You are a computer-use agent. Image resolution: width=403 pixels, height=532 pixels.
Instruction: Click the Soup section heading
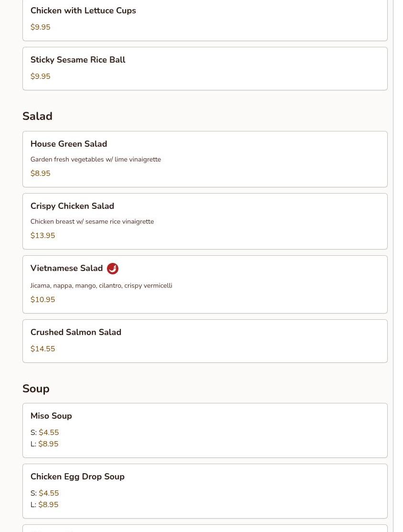36,389
